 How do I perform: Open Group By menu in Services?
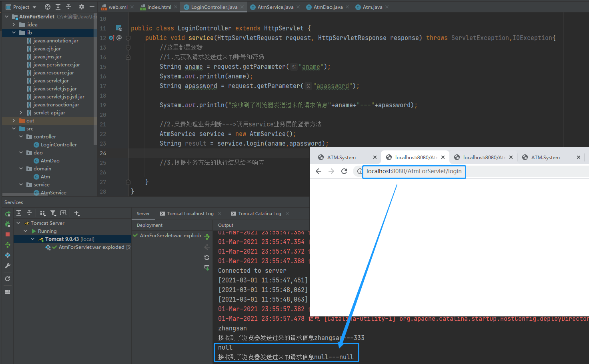coord(43,213)
